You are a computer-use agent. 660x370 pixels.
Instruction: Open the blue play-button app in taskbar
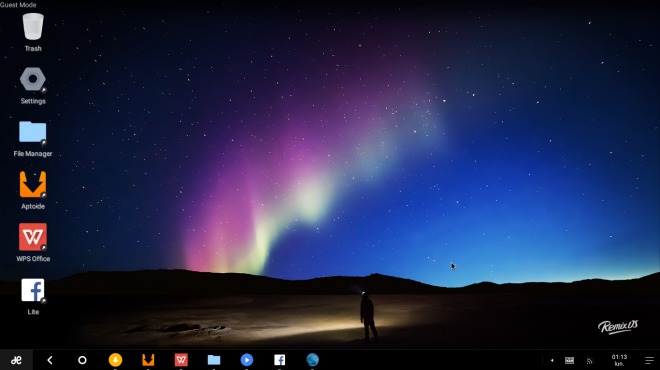pyautogui.click(x=247, y=360)
